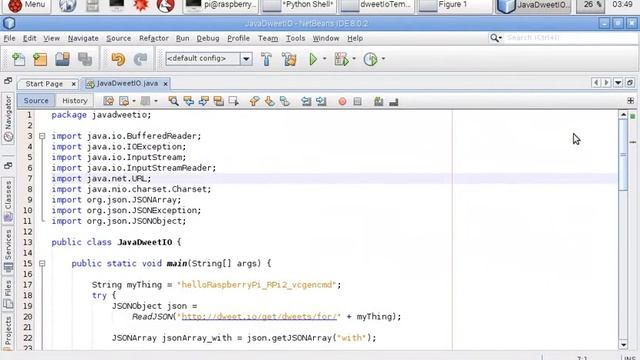
Task: Shift Line Right editor icon
Action: pos(321,101)
